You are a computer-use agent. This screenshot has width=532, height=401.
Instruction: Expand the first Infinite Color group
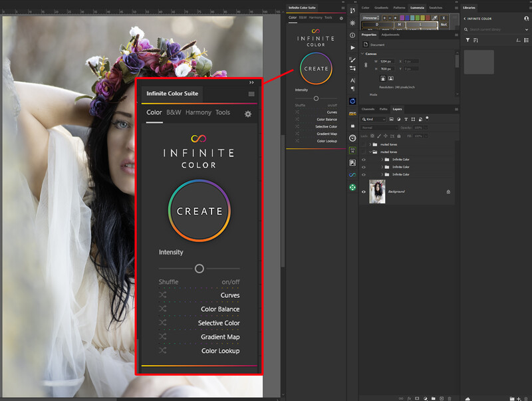pos(382,160)
